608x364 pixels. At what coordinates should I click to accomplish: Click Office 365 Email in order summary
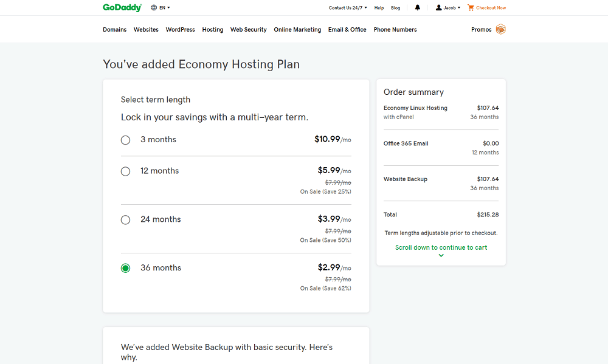click(406, 143)
